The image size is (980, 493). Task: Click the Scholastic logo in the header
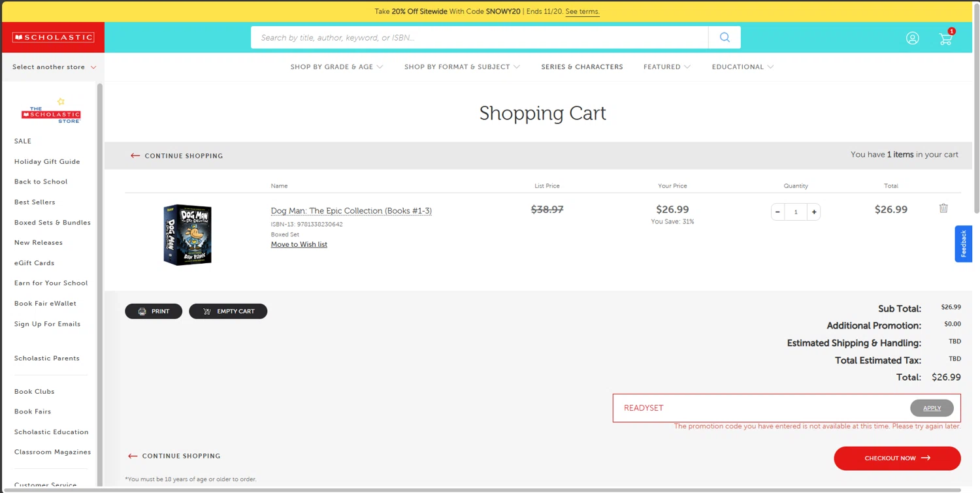(x=53, y=37)
